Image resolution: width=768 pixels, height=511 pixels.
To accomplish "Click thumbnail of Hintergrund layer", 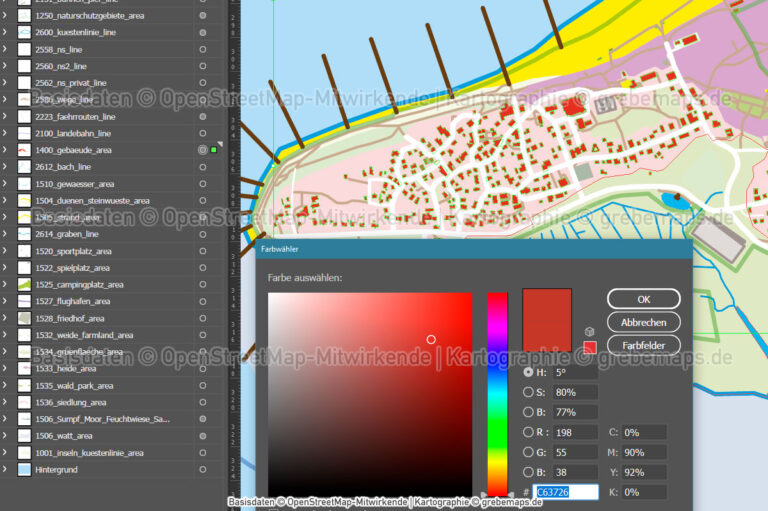I will tap(25, 469).
